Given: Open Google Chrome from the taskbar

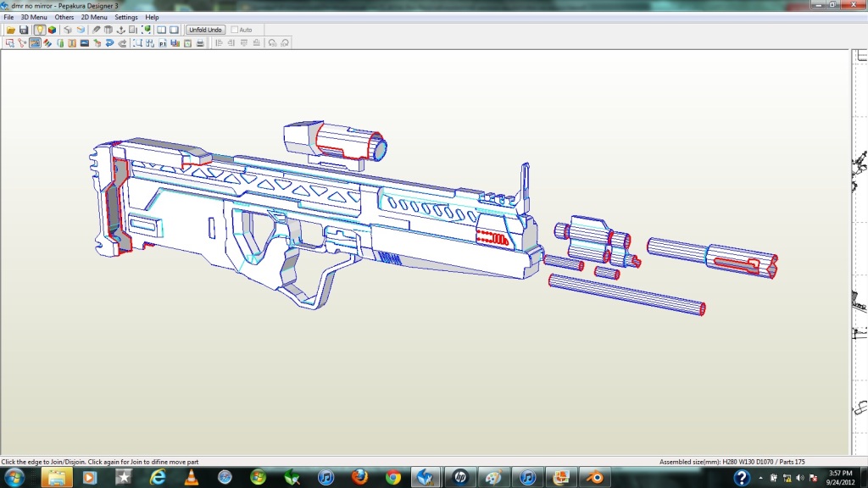Looking at the screenshot, I should (x=393, y=477).
